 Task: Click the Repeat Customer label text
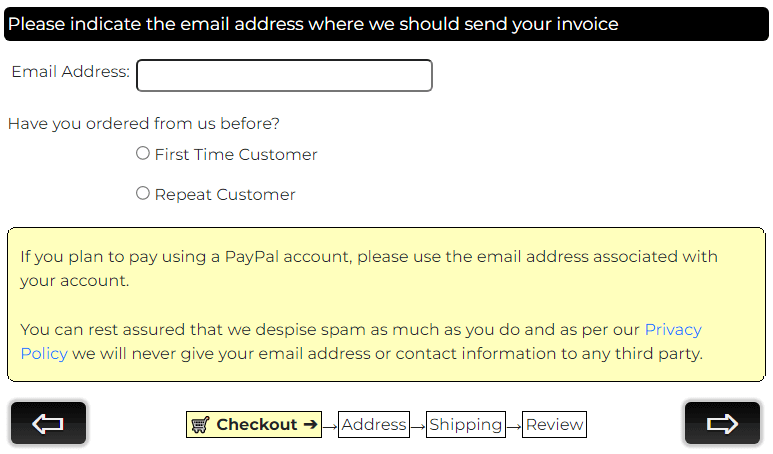tap(225, 195)
